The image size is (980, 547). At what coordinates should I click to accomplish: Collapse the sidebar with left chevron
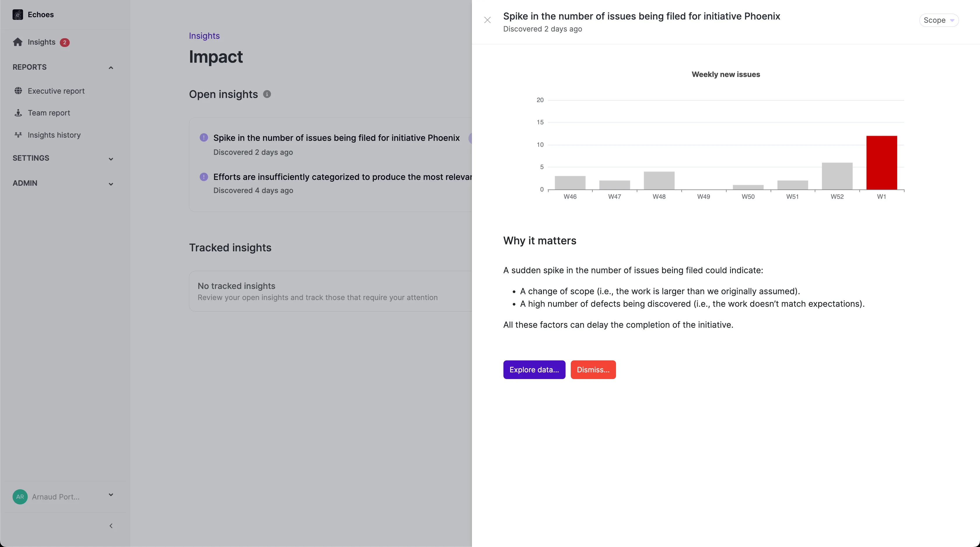(111, 526)
